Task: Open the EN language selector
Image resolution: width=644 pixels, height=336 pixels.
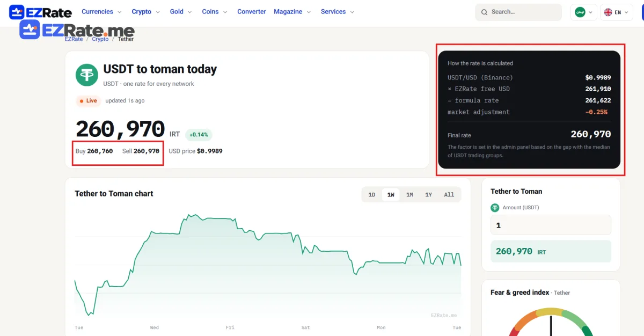Action: (x=616, y=12)
